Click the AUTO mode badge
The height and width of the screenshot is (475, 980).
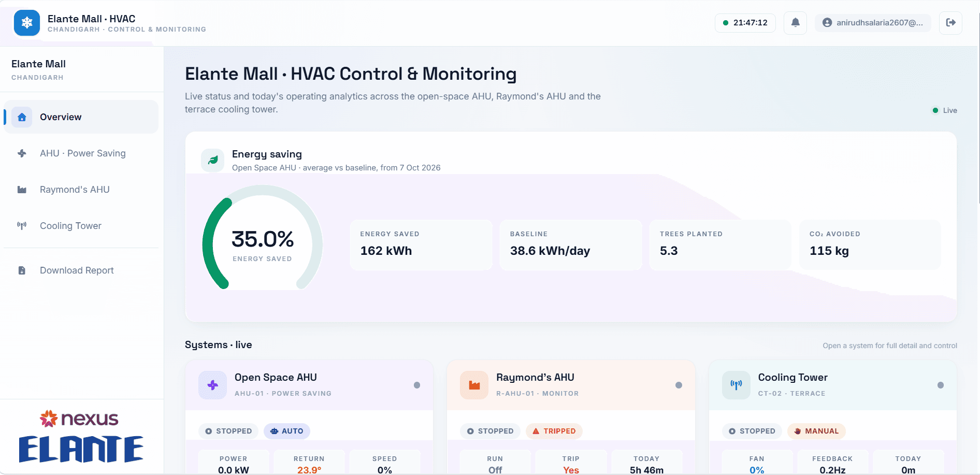pos(287,431)
